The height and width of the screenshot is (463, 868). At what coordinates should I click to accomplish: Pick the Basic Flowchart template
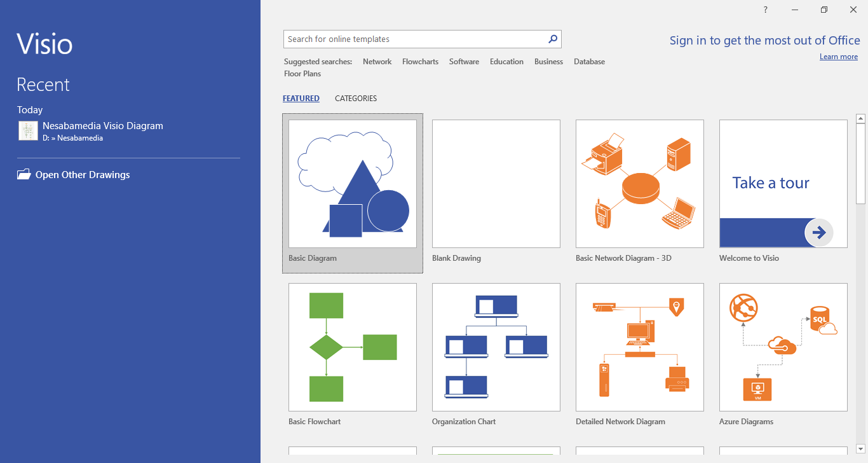pyautogui.click(x=353, y=347)
